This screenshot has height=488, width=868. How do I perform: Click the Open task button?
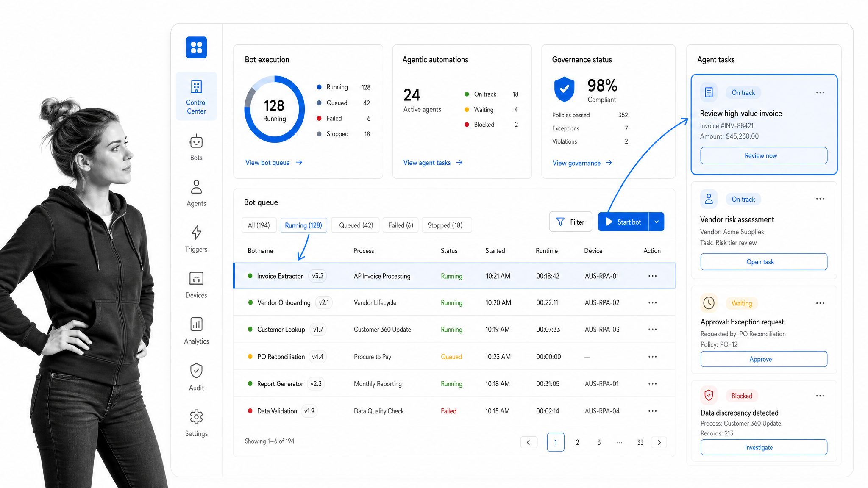[764, 262]
